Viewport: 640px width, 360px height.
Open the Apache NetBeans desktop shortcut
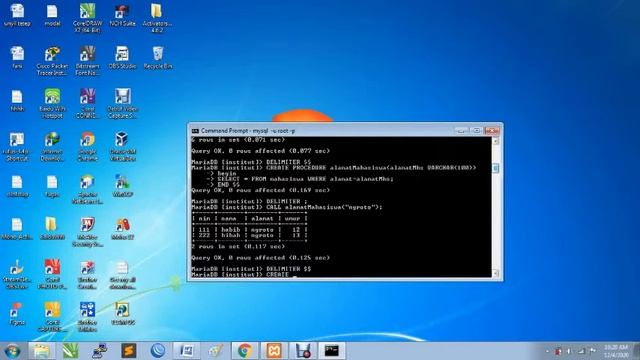pos(87,189)
